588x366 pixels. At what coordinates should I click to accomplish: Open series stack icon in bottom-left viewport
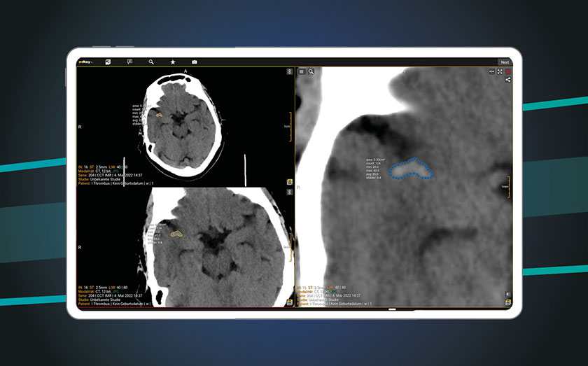point(289,302)
